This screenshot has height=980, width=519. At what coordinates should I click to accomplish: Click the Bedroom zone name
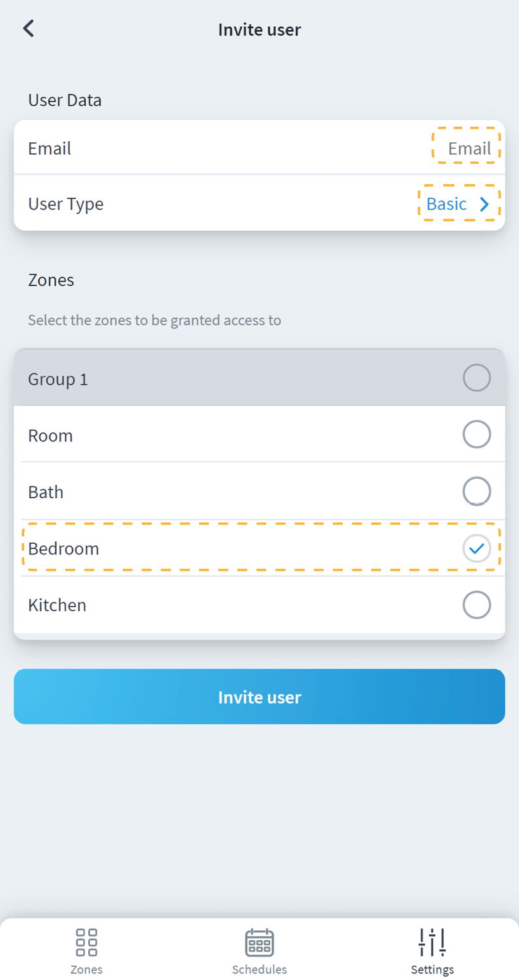point(64,548)
